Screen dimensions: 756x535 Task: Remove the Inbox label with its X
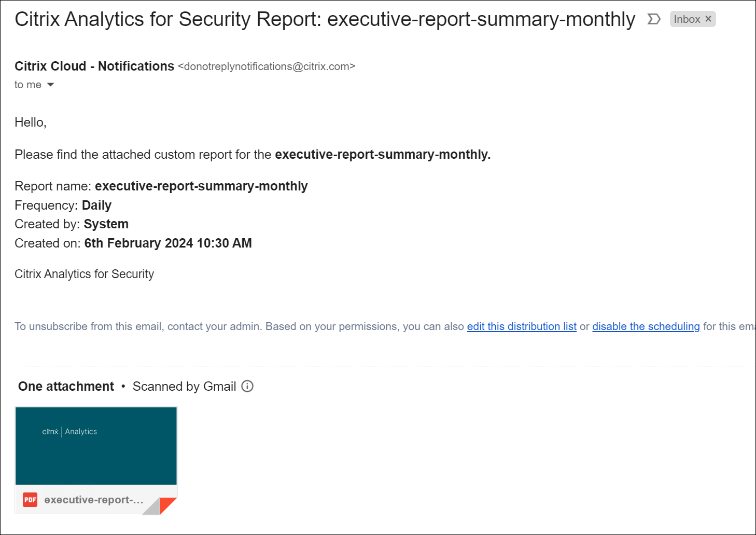(x=708, y=19)
